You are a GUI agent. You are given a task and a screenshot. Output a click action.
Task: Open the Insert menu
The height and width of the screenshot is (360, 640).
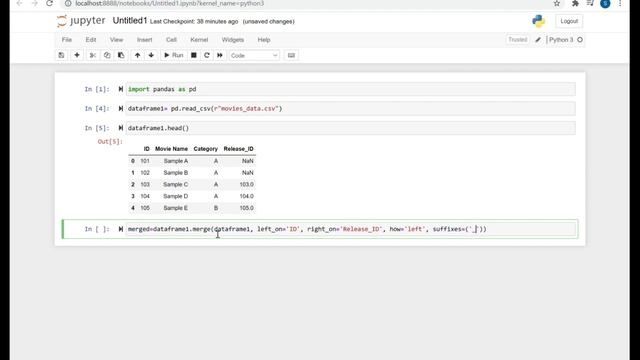click(x=144, y=40)
